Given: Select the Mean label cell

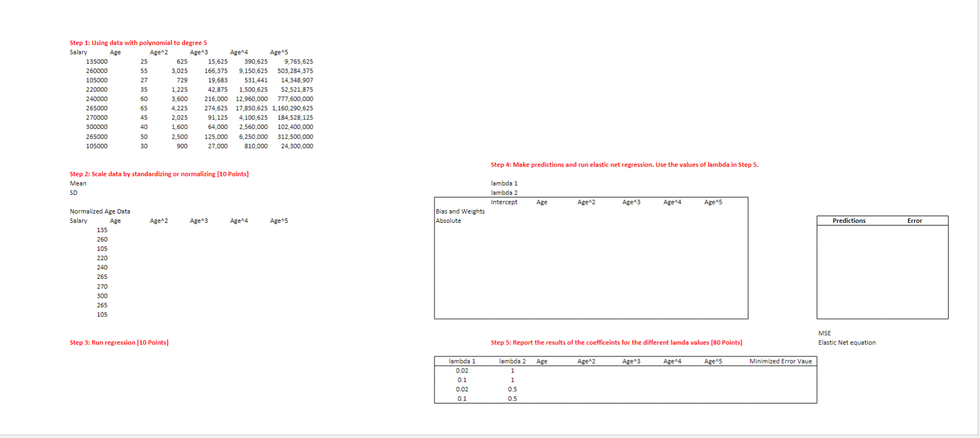Looking at the screenshot, I should tap(78, 183).
